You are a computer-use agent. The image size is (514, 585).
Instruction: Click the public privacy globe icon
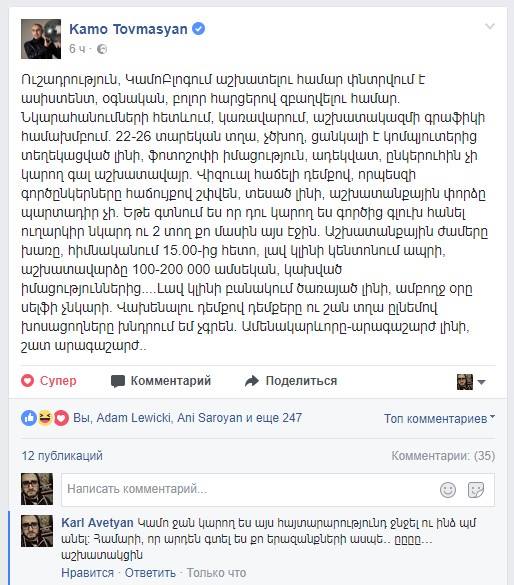point(102,49)
